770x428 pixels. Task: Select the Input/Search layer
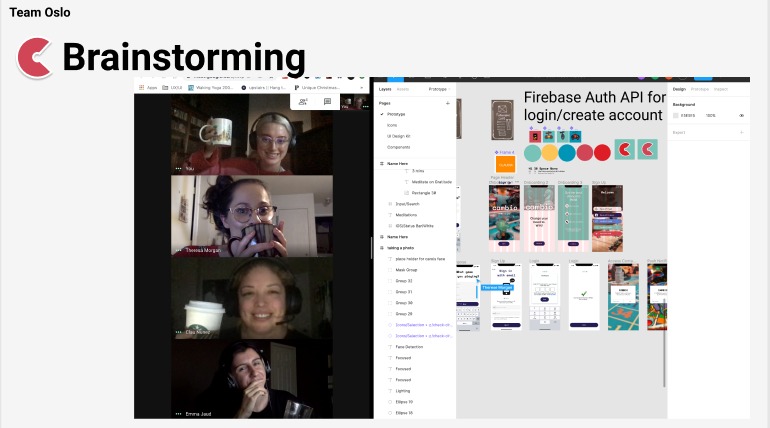tap(407, 204)
